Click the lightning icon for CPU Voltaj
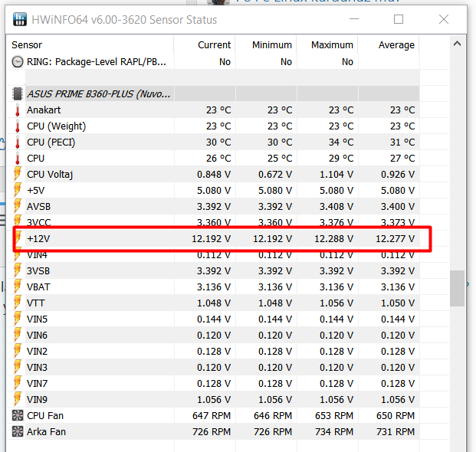 click(18, 174)
